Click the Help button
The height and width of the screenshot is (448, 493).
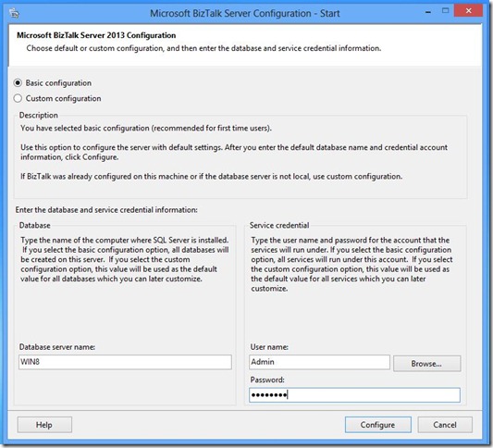click(44, 425)
